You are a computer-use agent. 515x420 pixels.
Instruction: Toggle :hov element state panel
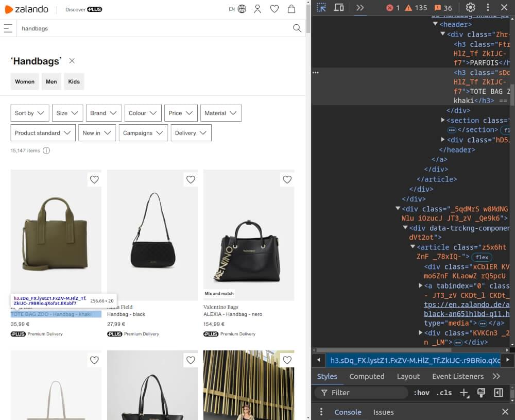point(421,392)
